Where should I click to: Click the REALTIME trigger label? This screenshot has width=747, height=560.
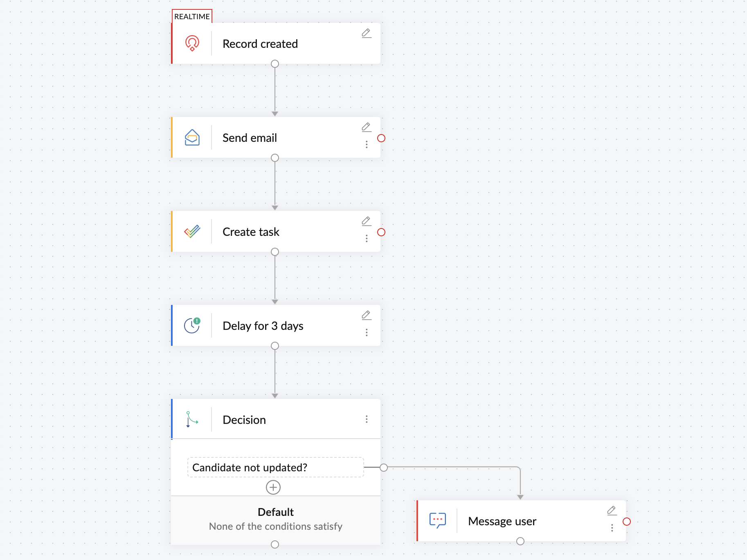(192, 16)
